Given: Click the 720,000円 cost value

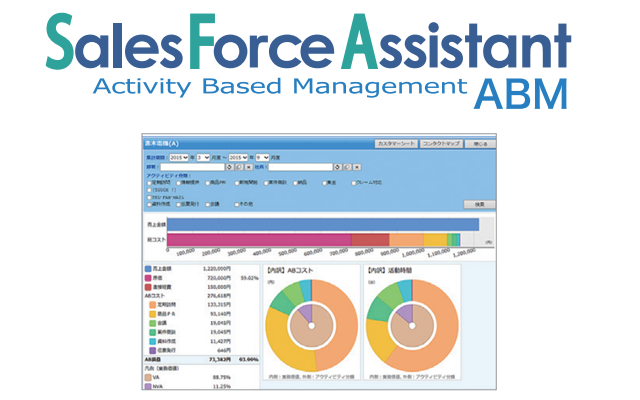Looking at the screenshot, I should (x=219, y=278).
